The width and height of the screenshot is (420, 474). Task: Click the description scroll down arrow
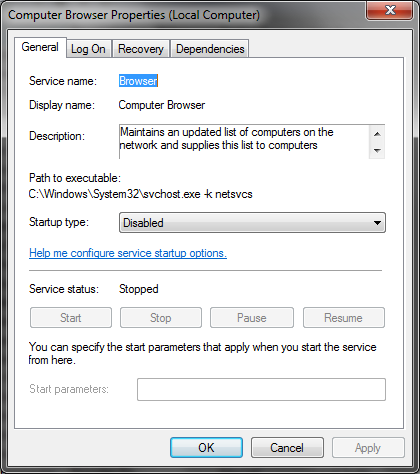pos(377,151)
